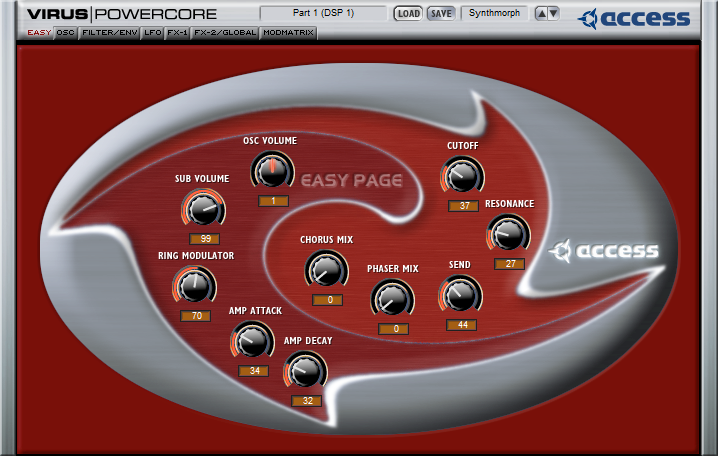Click the Chorus Mix knob

(x=326, y=269)
